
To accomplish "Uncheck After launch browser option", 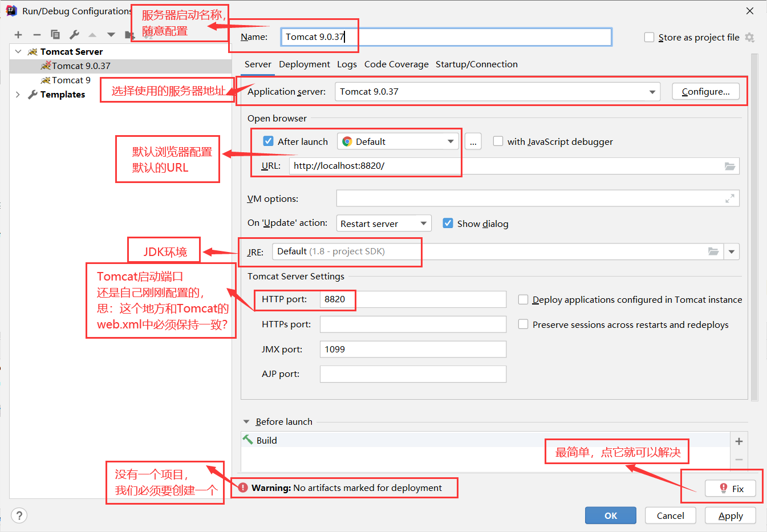I will tap(268, 141).
